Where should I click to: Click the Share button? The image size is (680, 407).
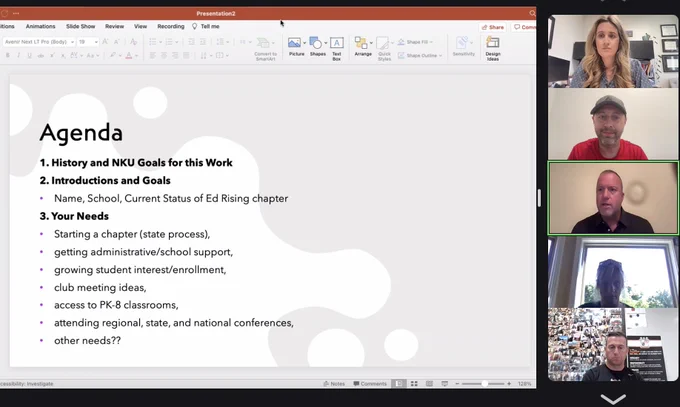pos(493,27)
